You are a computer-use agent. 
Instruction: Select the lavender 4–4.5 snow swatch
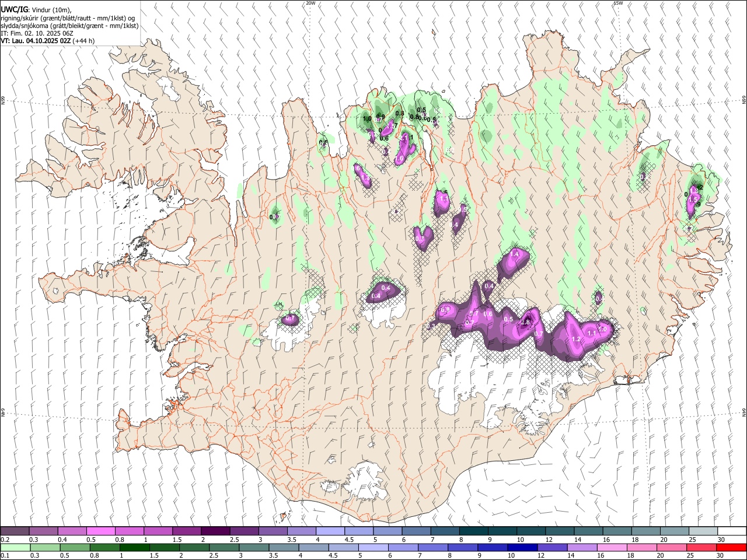[x=330, y=531]
